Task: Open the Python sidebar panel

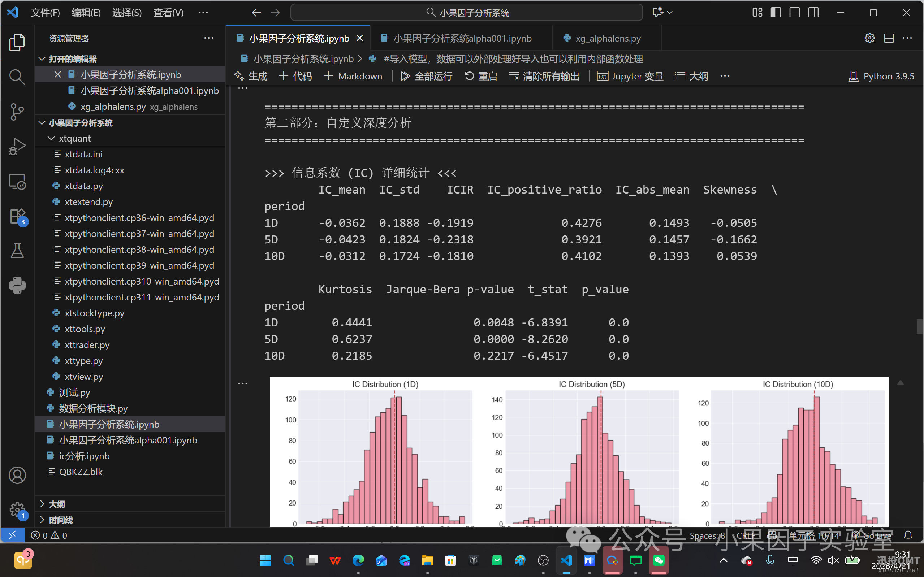Action: [x=17, y=286]
